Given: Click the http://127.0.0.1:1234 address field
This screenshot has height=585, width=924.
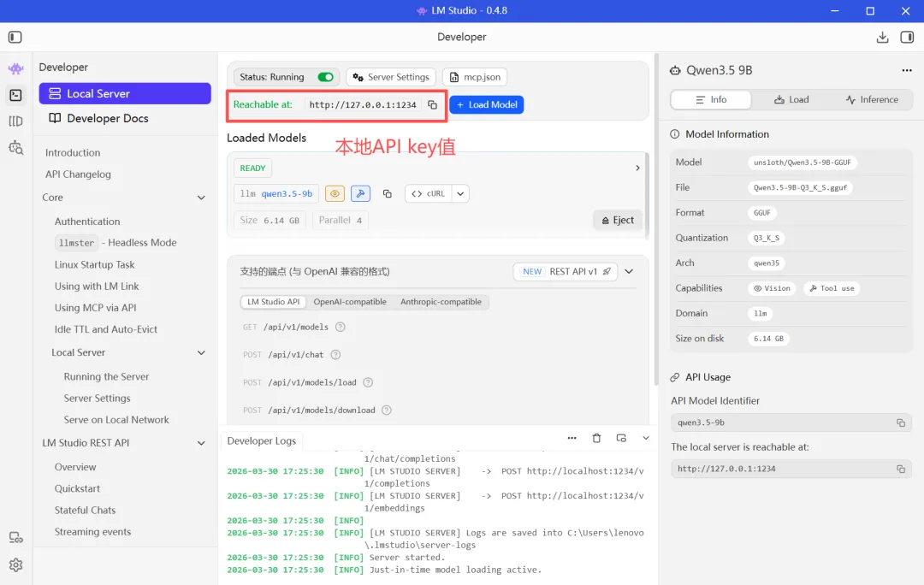Looking at the screenshot, I should point(363,105).
